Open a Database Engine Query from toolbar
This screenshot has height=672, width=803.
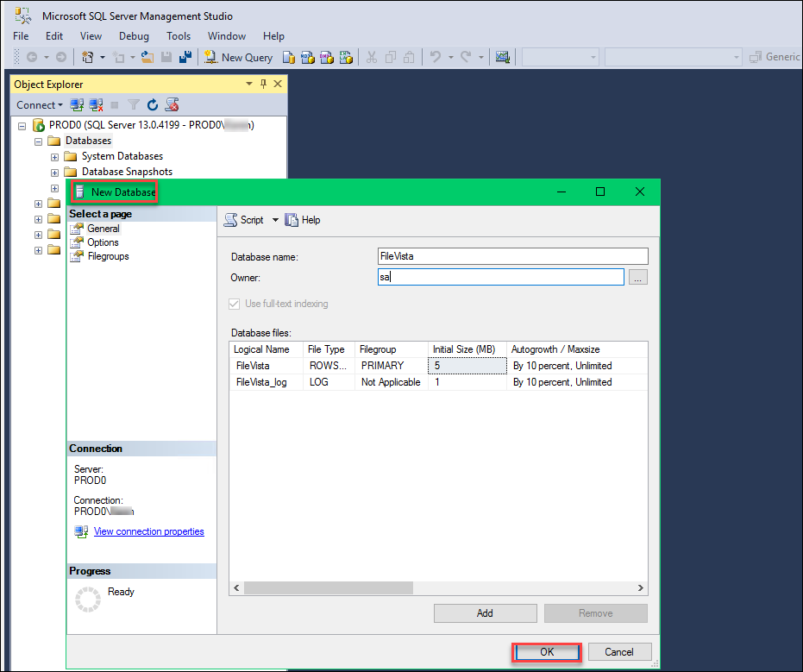click(289, 57)
